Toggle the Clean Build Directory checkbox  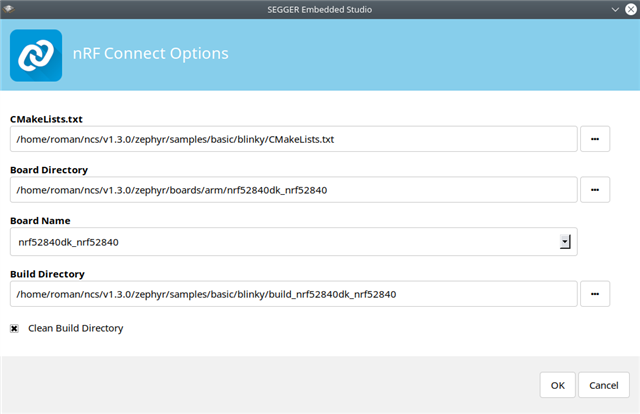click(14, 328)
